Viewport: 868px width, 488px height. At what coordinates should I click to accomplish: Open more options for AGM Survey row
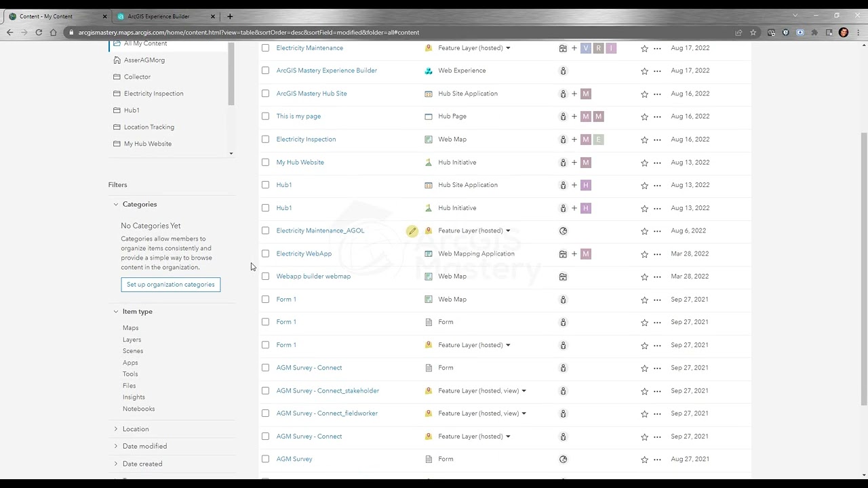657,460
